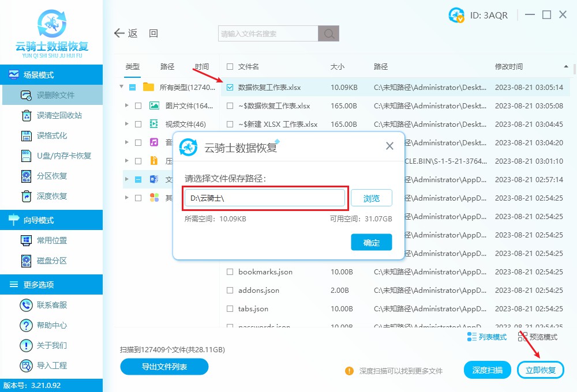Switch to 列表模式 list view
The height and width of the screenshot is (392, 577).
[487, 337]
